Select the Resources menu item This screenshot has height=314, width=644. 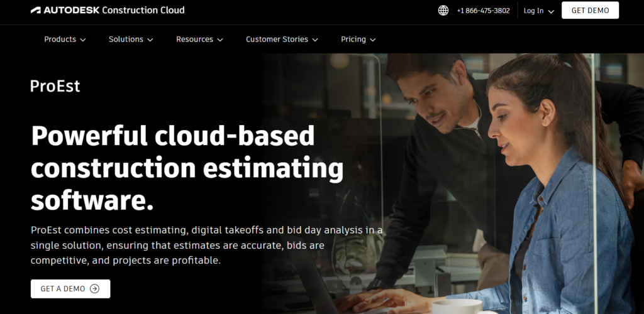click(x=194, y=39)
